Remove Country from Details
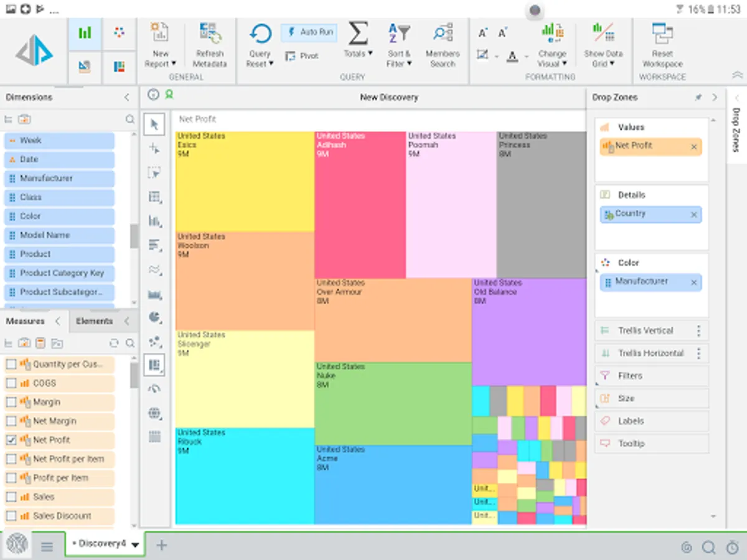Image resolution: width=747 pixels, height=560 pixels. pyautogui.click(x=694, y=215)
